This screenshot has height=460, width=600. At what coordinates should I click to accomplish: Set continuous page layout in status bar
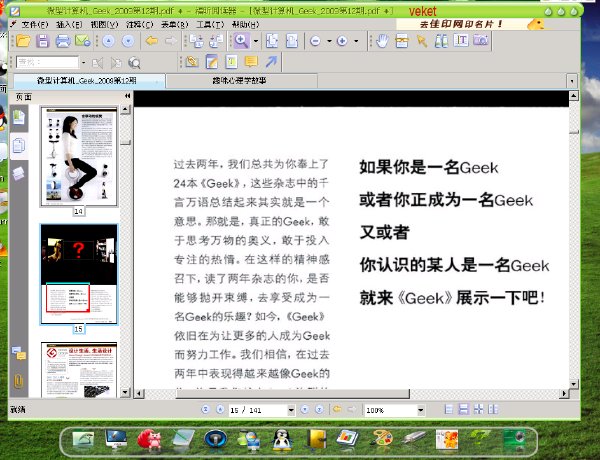tap(463, 409)
